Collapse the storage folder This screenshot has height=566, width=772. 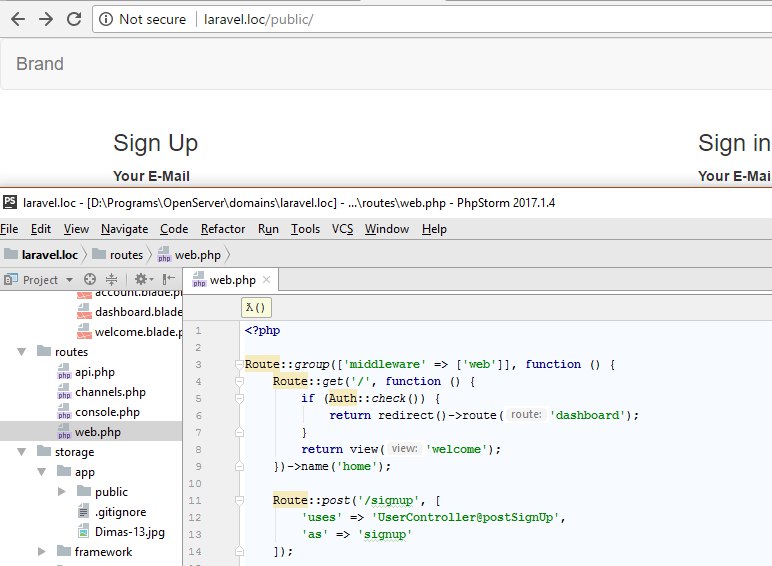pyautogui.click(x=22, y=452)
